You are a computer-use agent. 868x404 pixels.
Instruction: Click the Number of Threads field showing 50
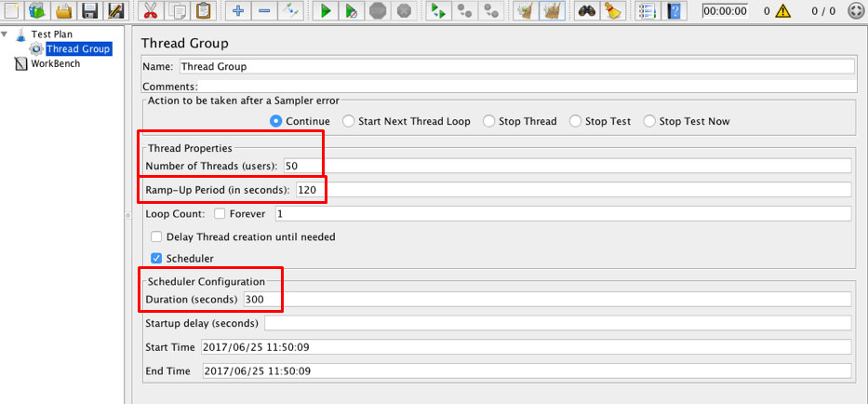(567, 166)
